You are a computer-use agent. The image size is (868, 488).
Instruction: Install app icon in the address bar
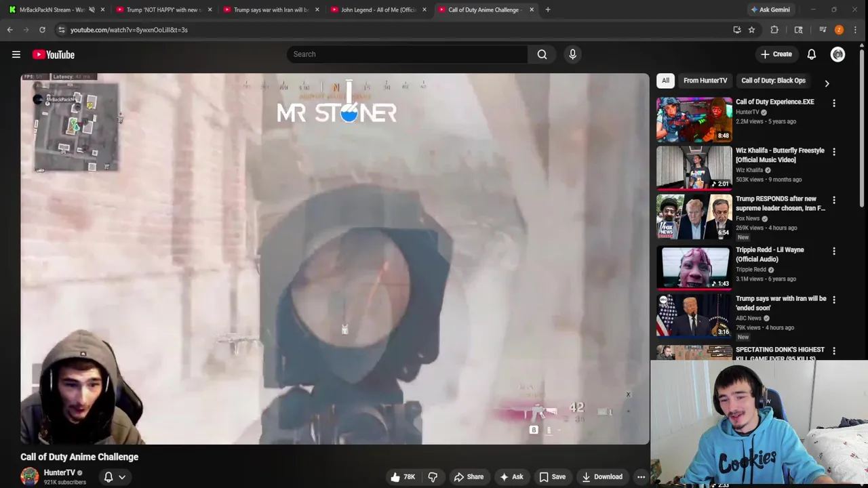tap(737, 30)
